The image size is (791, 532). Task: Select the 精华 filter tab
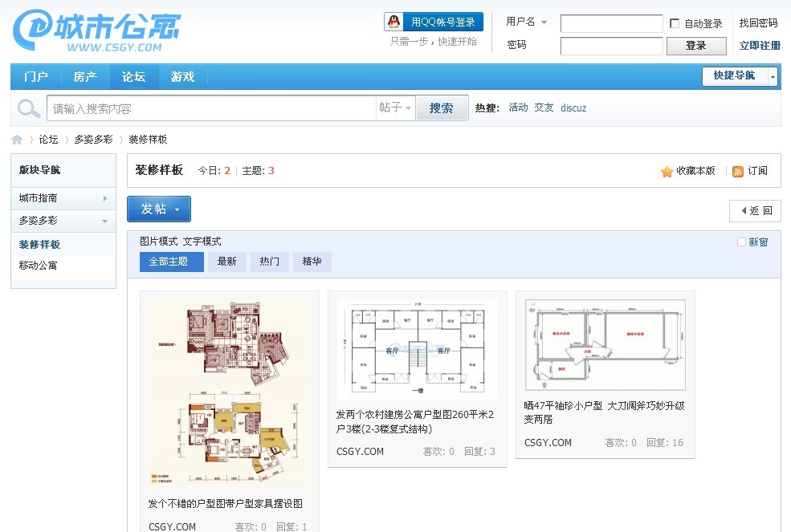pos(312,262)
